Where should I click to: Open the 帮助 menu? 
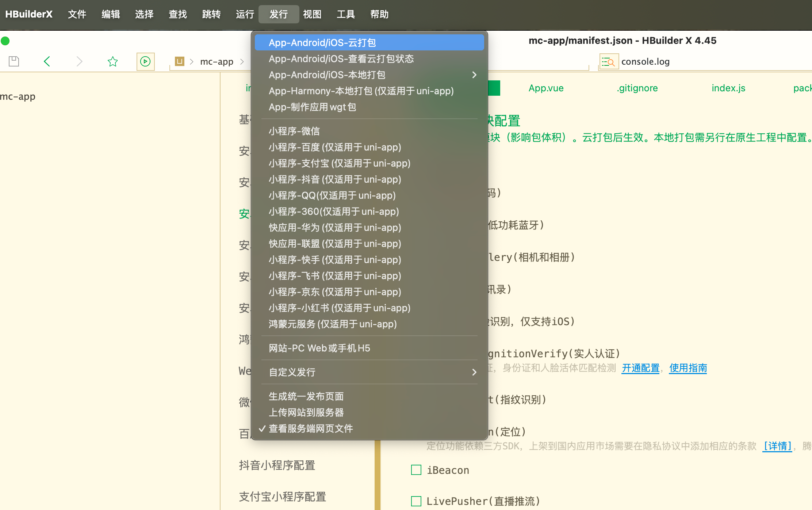pyautogui.click(x=379, y=14)
